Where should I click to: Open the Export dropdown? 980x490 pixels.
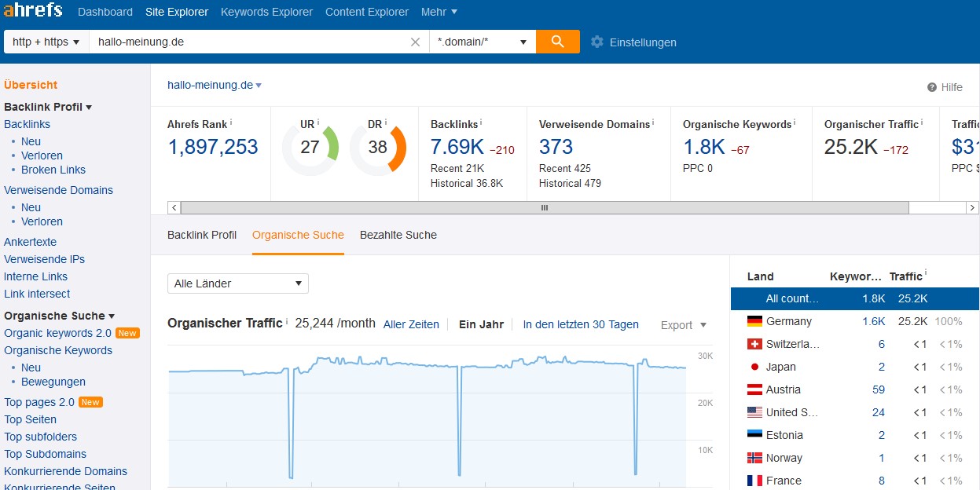point(684,325)
